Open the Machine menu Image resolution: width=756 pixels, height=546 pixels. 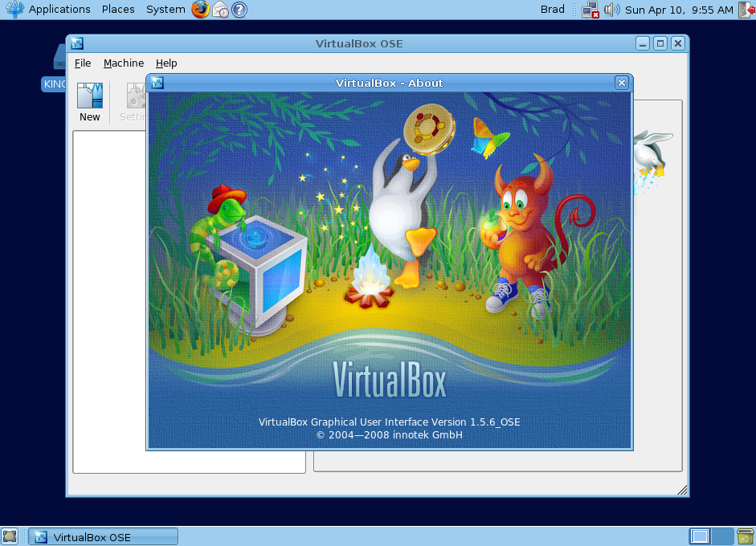click(124, 63)
